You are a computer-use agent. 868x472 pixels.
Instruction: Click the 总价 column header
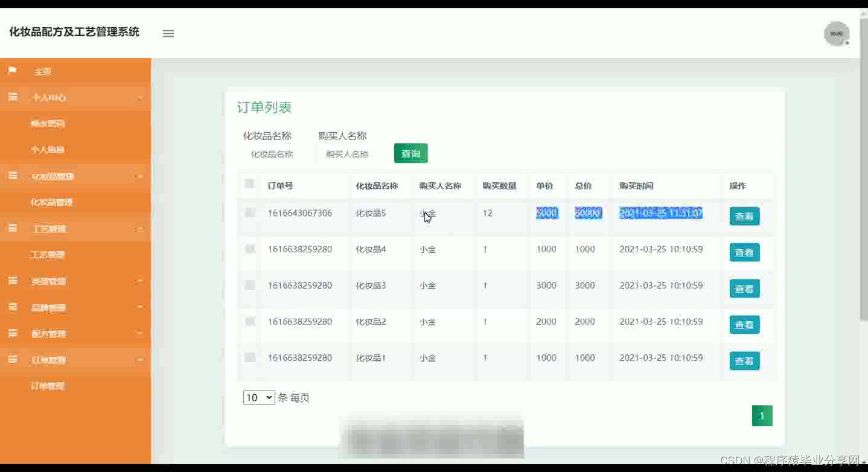tap(584, 185)
